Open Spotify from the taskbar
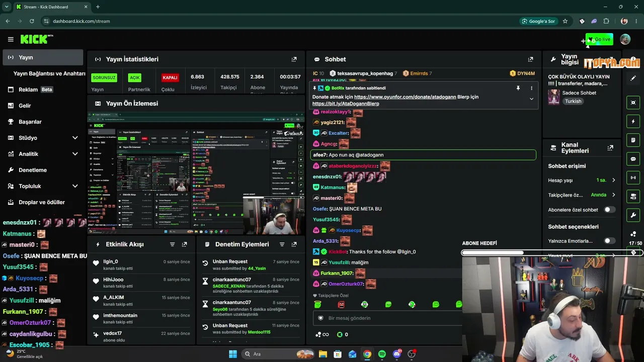 tap(382, 354)
